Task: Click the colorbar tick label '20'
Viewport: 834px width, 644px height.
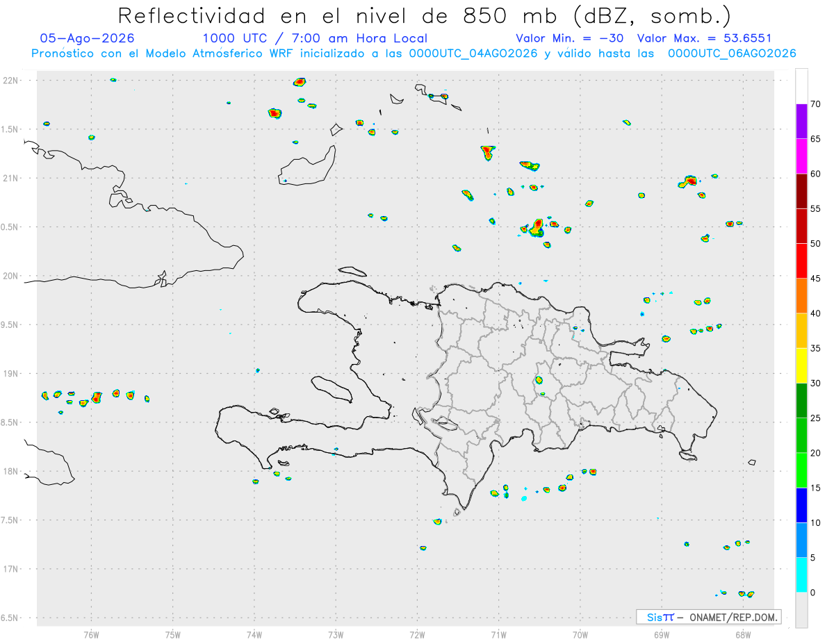Action: click(x=816, y=453)
